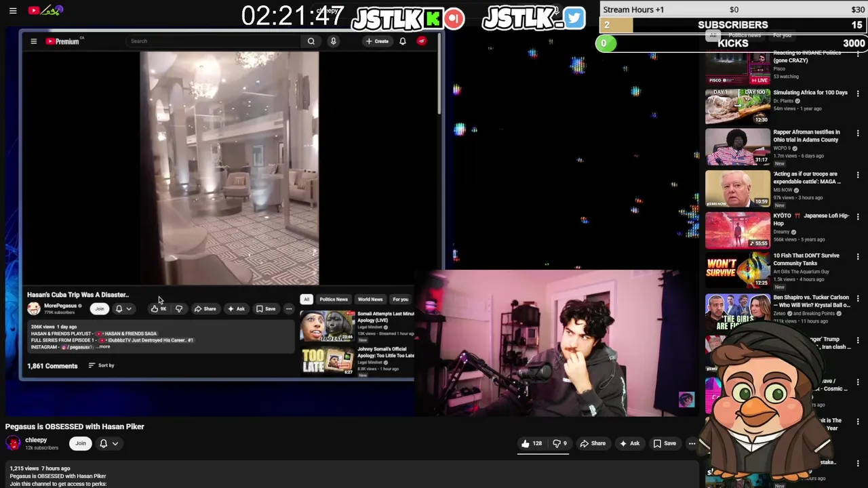Click Ask on Pegasus is OBSESSED video

(629, 443)
